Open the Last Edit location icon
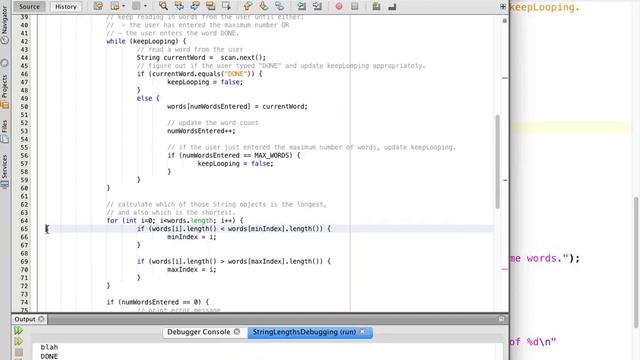640x360 pixels. (x=98, y=6)
